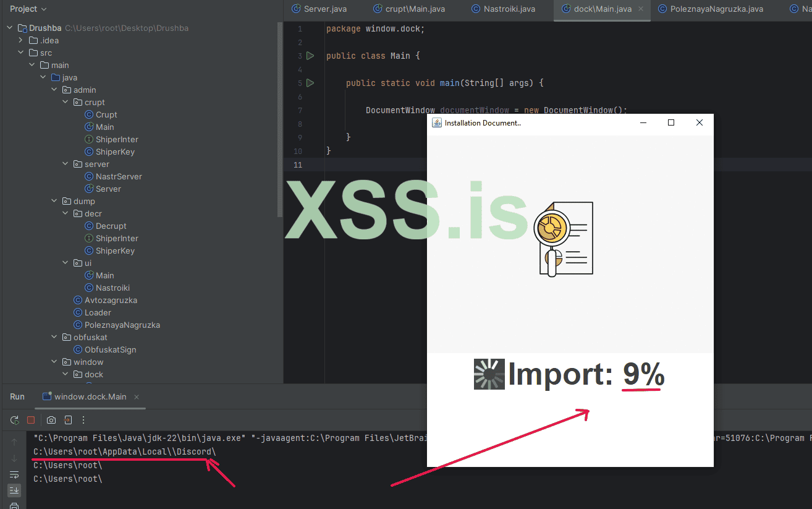The width and height of the screenshot is (812, 509).
Task: Click the class icon beside Nastroiki in the project tree
Action: pos(89,288)
